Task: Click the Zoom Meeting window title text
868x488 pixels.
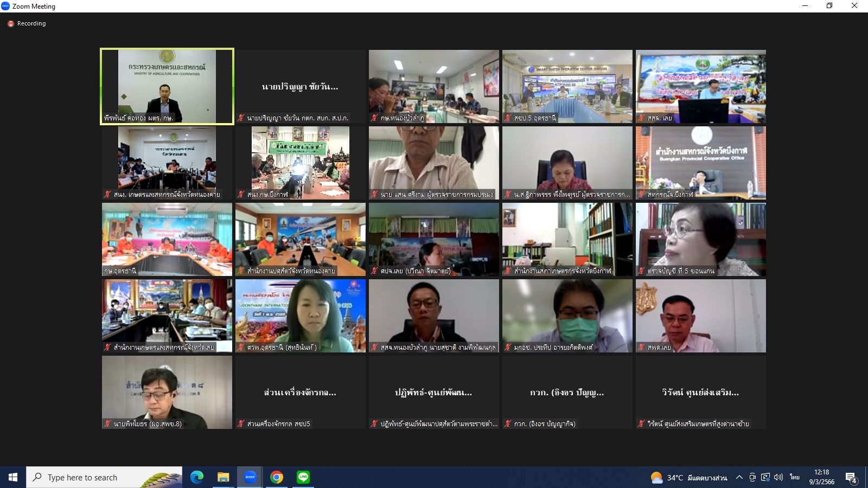Action: (x=34, y=7)
